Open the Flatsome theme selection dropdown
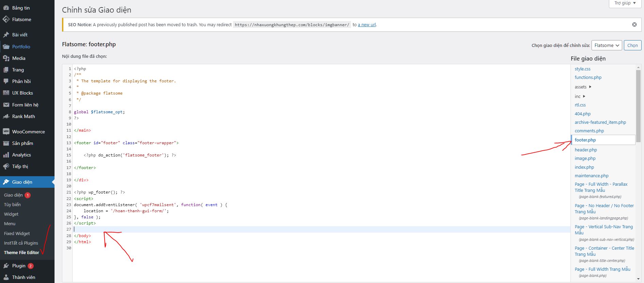This screenshot has height=283, width=644. (x=607, y=45)
